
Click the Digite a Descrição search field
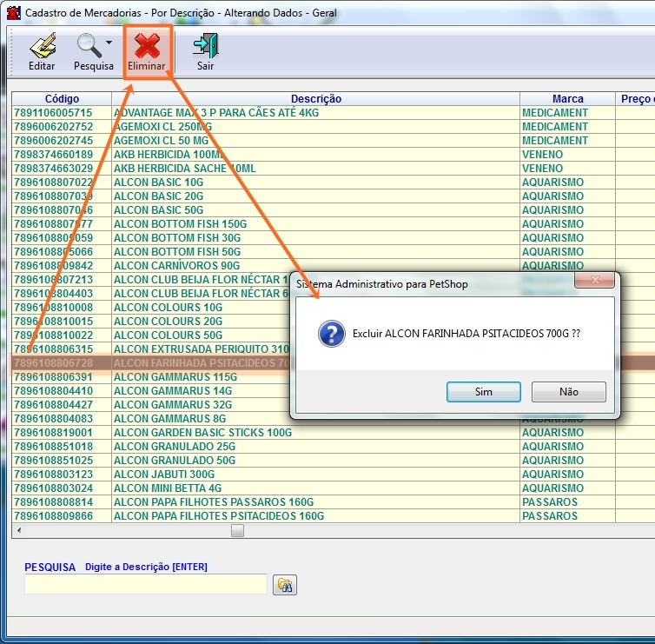(146, 584)
